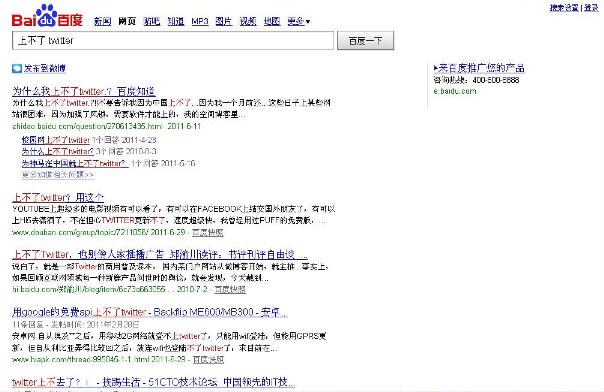This screenshot has width=604, height=392.
Task: Open 百度快照 for hi.baidu.com result
Action: [x=230, y=289]
